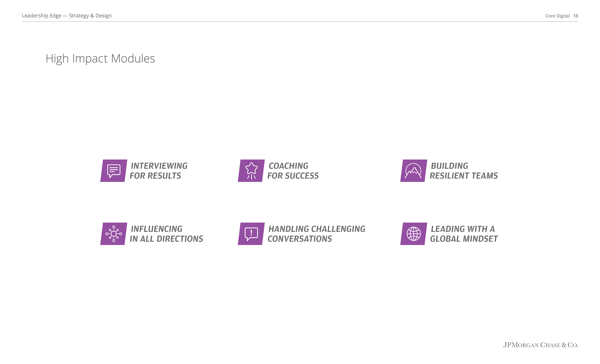Click the Core Digital header label
Screen dimensions: 600x364
coord(557,16)
